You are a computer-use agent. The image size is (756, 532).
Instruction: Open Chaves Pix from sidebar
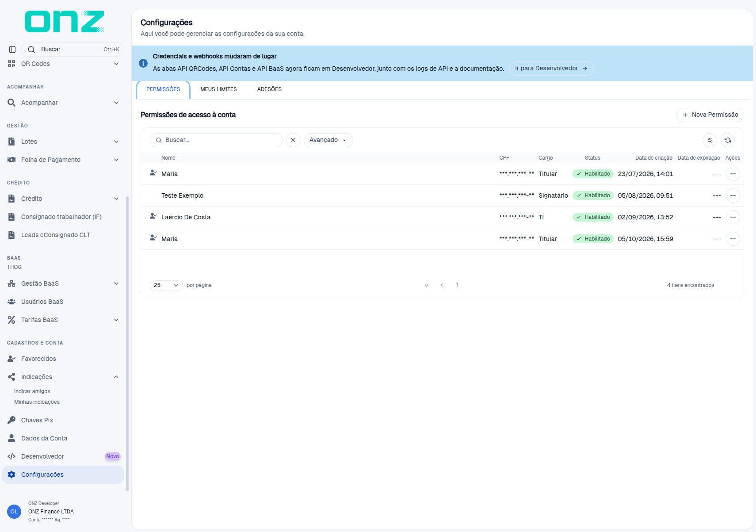point(63,420)
